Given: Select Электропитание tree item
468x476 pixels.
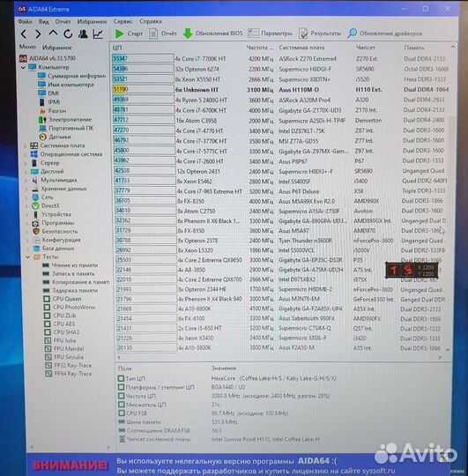Looking at the screenshot, I should pos(65,120).
